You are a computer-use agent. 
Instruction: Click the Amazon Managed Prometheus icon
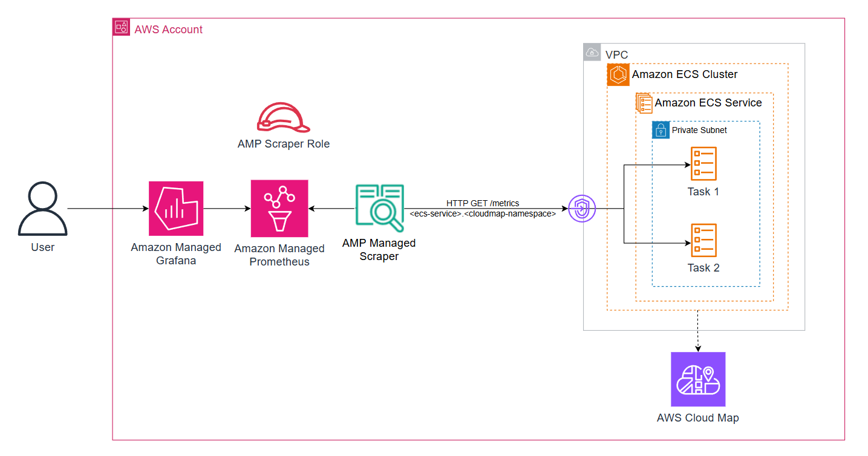coord(279,208)
